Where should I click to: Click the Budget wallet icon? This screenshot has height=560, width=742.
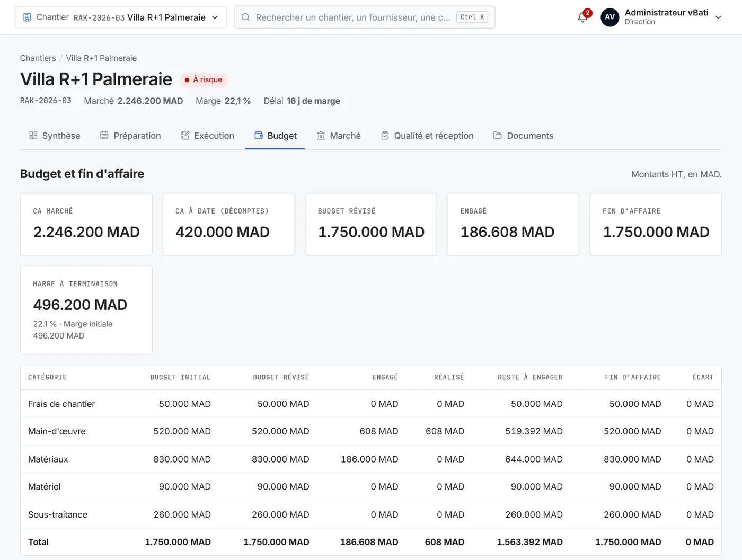pyautogui.click(x=259, y=136)
